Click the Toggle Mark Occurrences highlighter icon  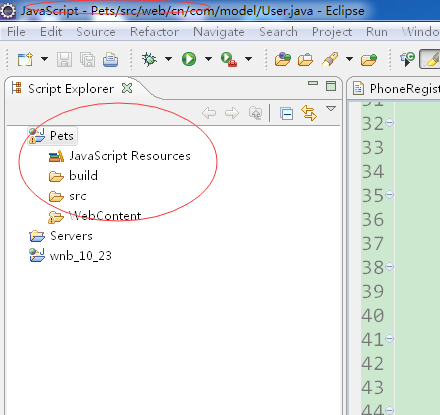[x=430, y=59]
